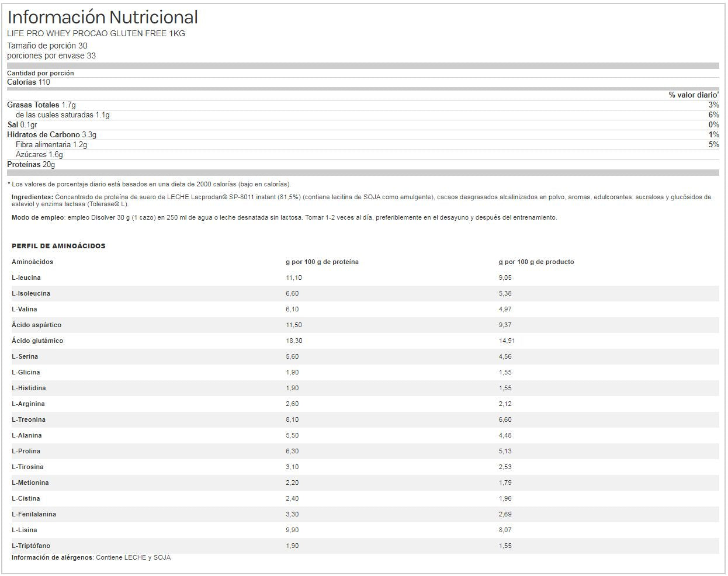Click the 'Modo de empleo:' label
The image size is (728, 576).
pyautogui.click(x=39, y=218)
